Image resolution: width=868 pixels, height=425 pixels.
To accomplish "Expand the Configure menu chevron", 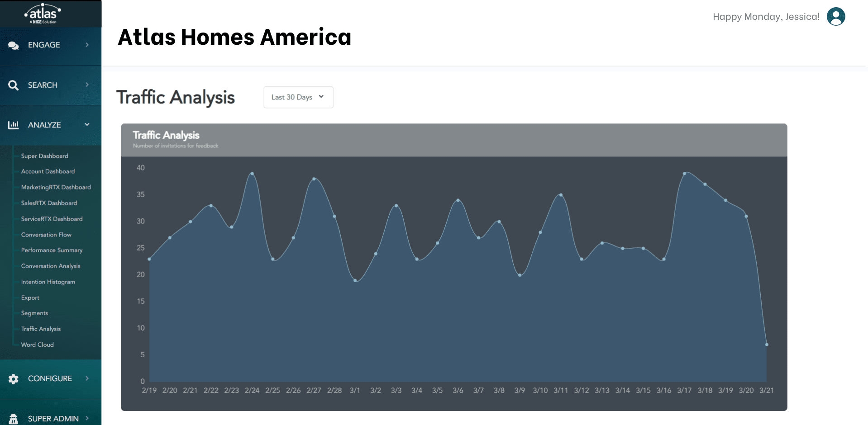I will [87, 378].
